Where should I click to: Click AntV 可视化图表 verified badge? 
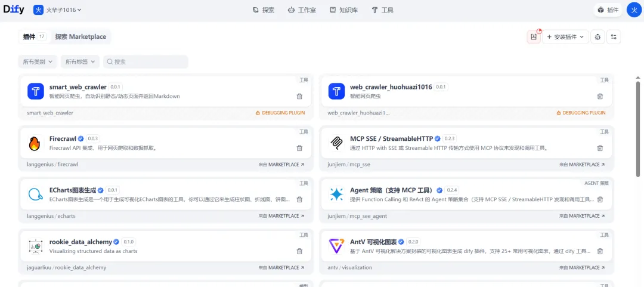[x=401, y=242]
